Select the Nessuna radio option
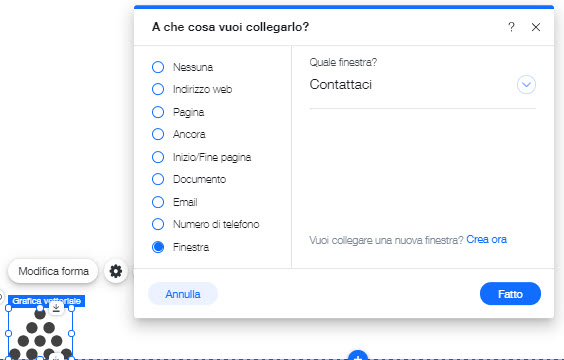This screenshot has height=360, width=564. tap(158, 67)
